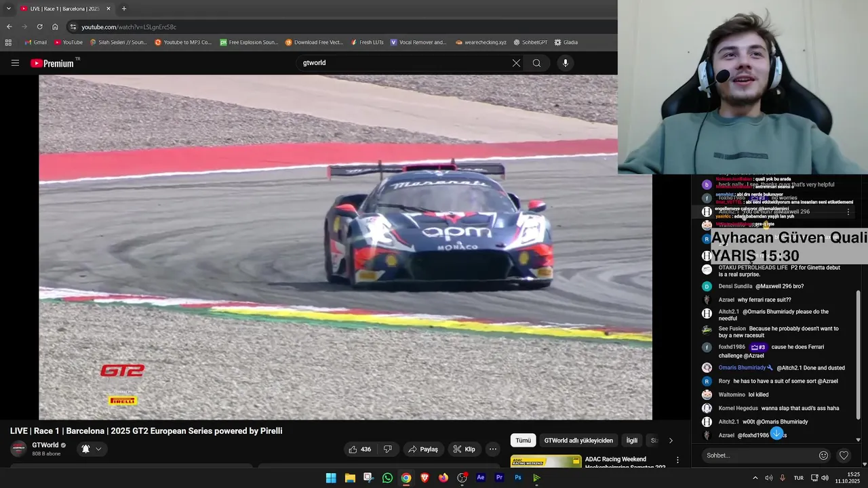868x488 pixels.
Task: Open Free Explosion Sounds bookmark
Action: click(249, 42)
